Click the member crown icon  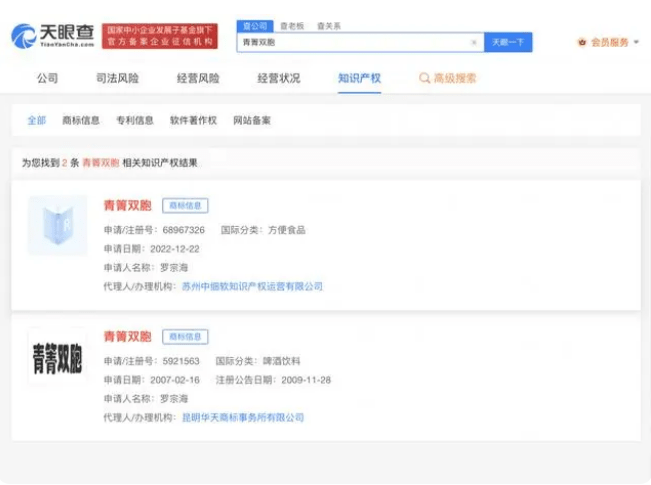[582, 42]
